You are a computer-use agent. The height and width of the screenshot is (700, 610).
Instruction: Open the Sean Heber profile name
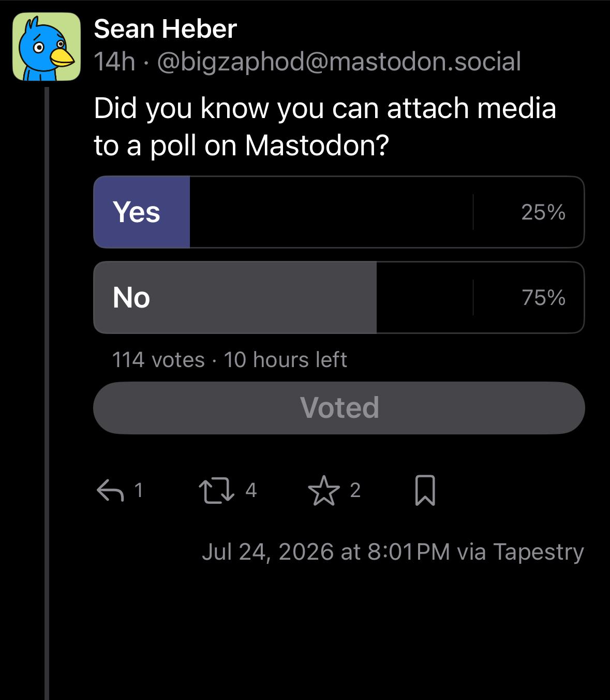(x=165, y=28)
